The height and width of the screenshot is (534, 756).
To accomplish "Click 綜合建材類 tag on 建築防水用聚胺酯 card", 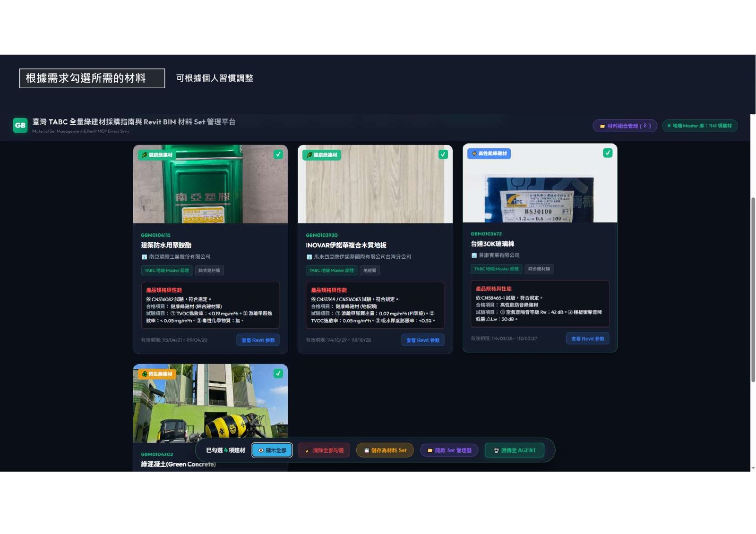I will [x=209, y=271].
